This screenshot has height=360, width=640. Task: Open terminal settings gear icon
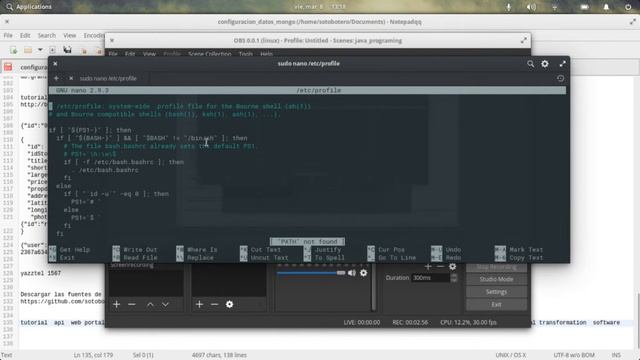point(545,64)
